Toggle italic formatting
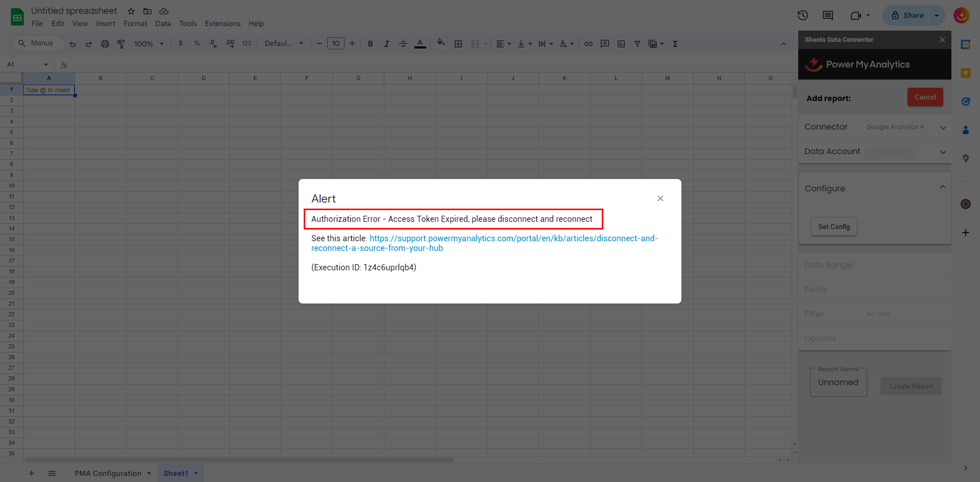980x482 pixels. click(386, 44)
